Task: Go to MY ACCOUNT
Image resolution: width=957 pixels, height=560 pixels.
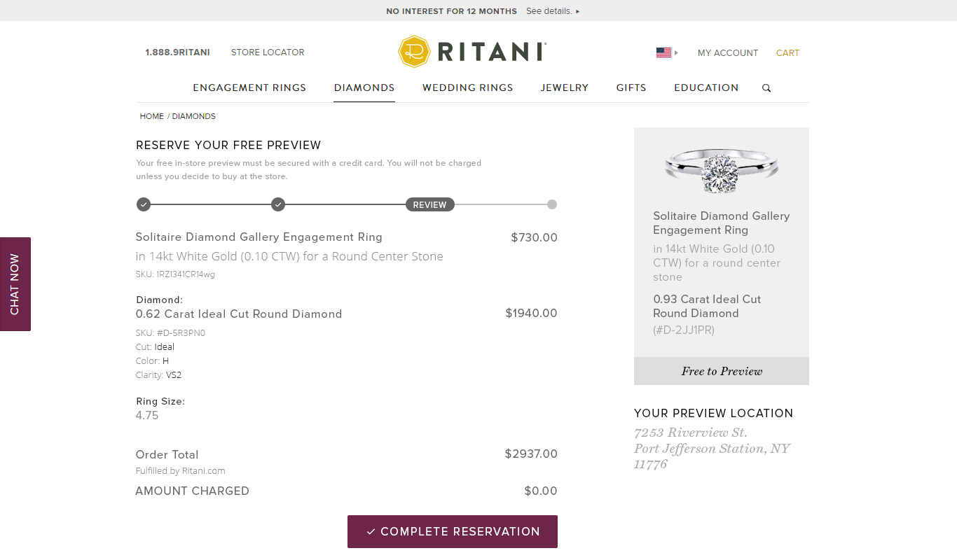Action: tap(728, 52)
